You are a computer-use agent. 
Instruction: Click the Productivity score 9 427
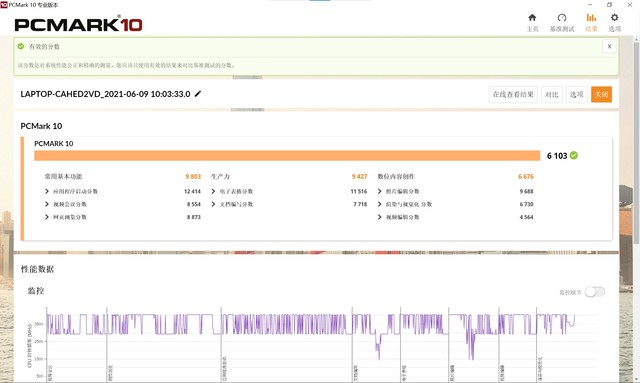[x=359, y=176]
